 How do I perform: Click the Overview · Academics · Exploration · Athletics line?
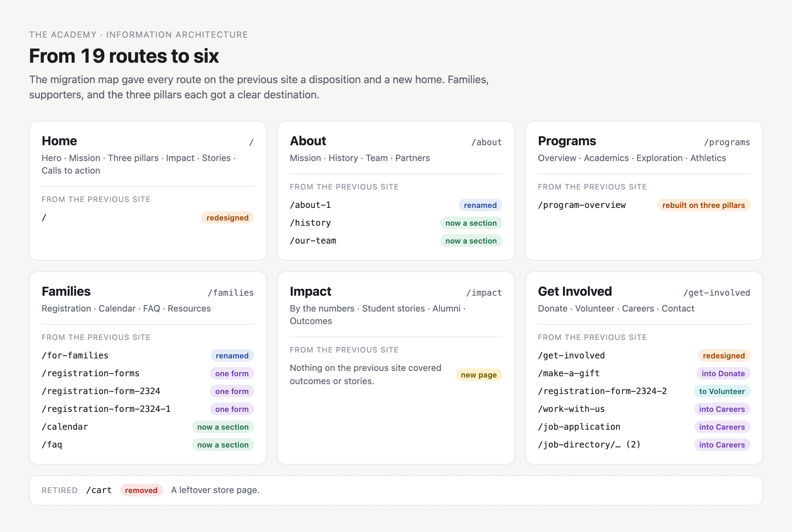coord(632,158)
